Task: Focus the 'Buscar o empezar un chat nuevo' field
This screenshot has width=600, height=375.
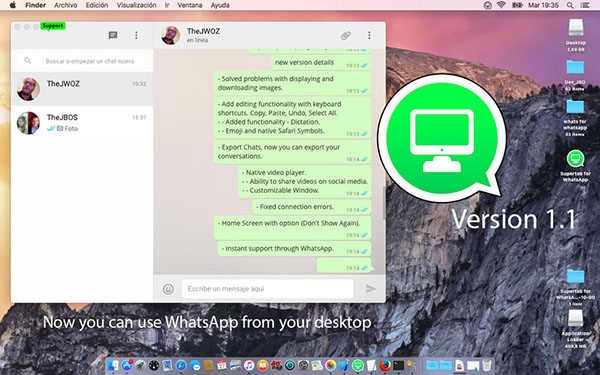Action: [x=82, y=61]
